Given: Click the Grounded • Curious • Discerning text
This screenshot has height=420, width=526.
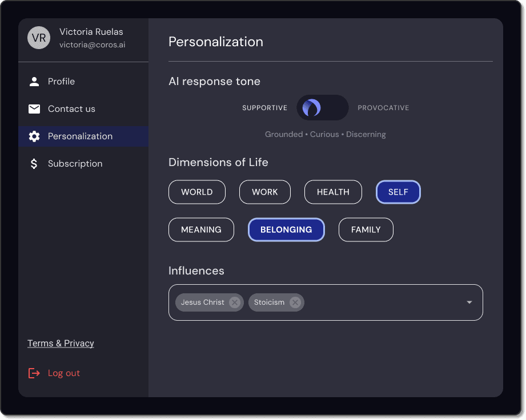Looking at the screenshot, I should tap(326, 135).
